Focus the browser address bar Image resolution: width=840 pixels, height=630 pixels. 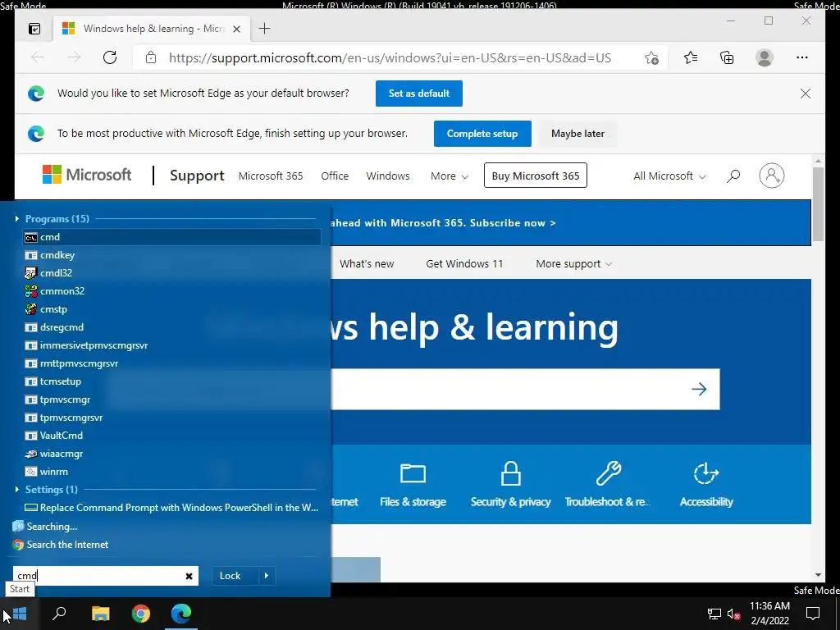390,58
